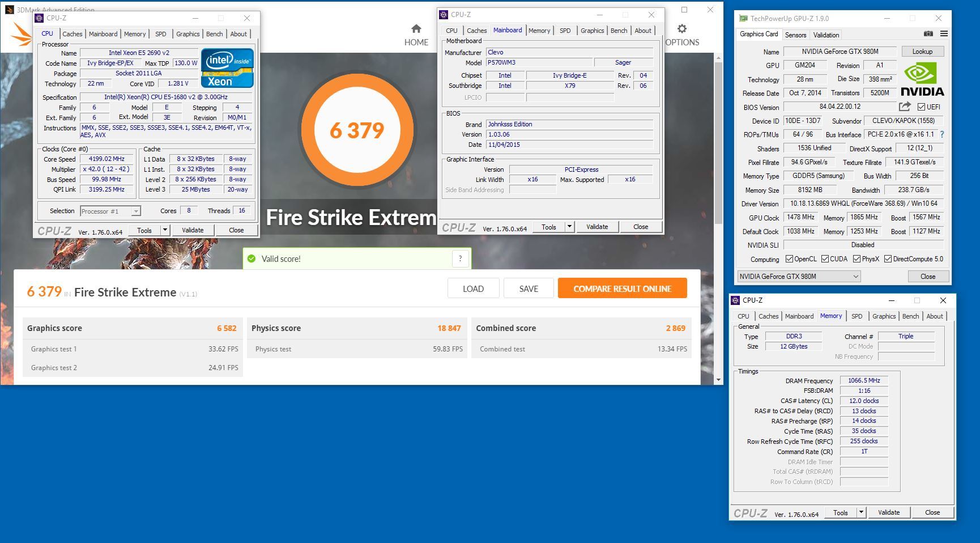This screenshot has width=980, height=543.
Task: Toggle the OpenCL checkbox
Action: tap(789, 259)
